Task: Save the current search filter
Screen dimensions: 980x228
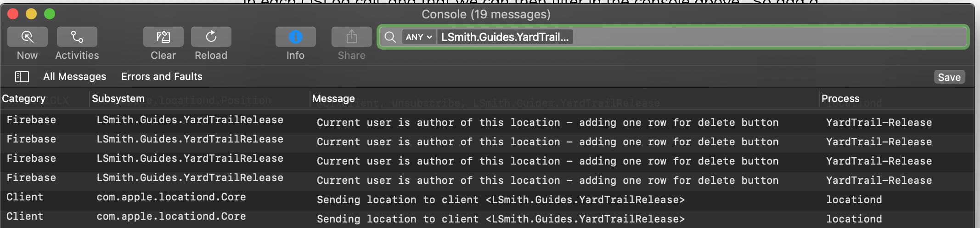Action: pos(949,77)
